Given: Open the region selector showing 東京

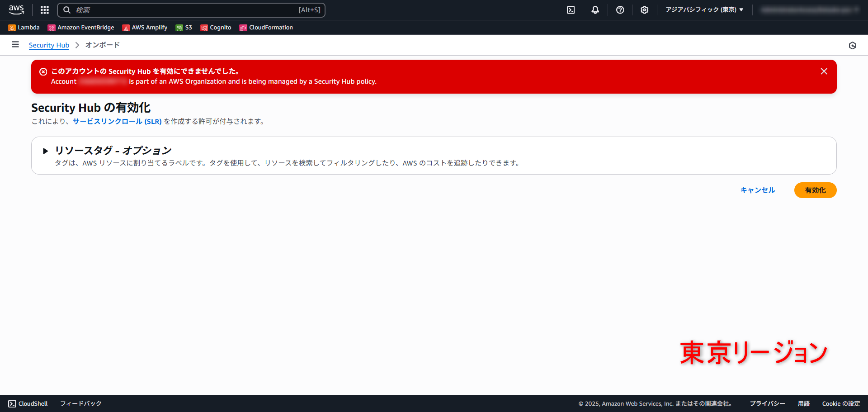Looking at the screenshot, I should [703, 9].
